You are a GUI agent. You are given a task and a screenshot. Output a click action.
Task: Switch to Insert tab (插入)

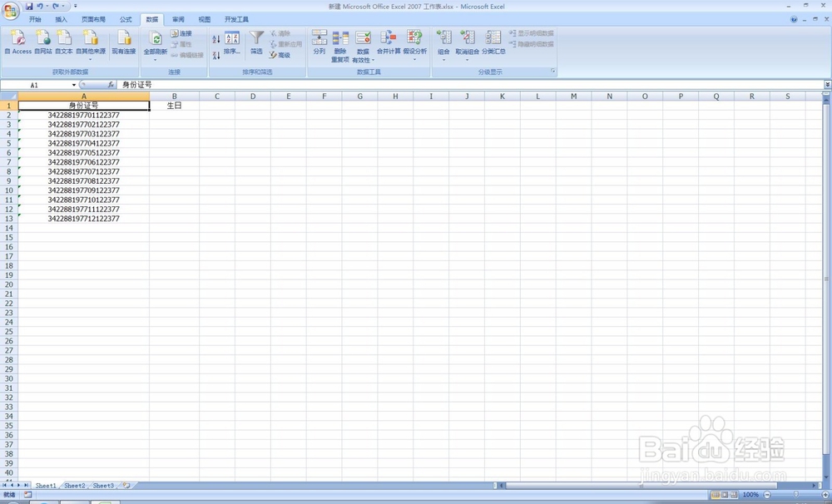point(61,20)
